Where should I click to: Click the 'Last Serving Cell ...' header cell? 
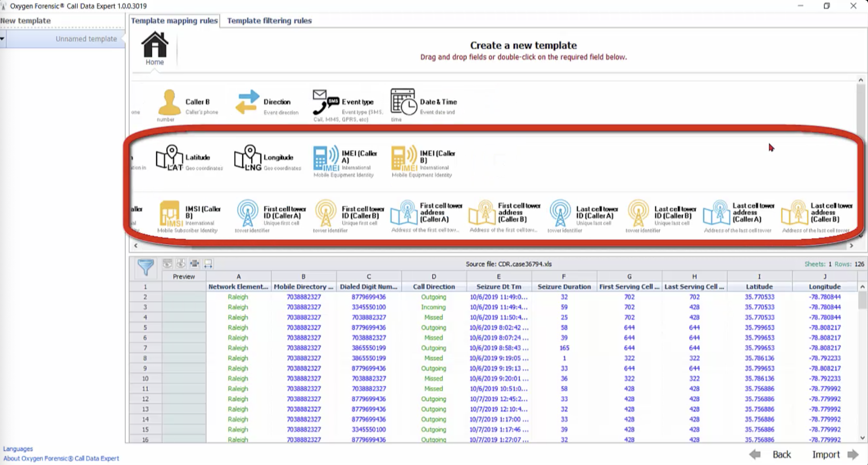[694, 286]
